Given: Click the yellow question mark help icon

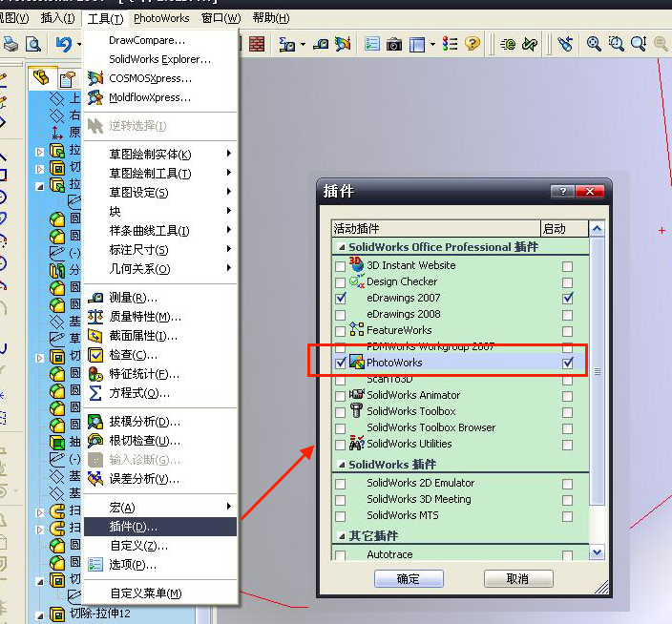Looking at the screenshot, I should coord(472,44).
